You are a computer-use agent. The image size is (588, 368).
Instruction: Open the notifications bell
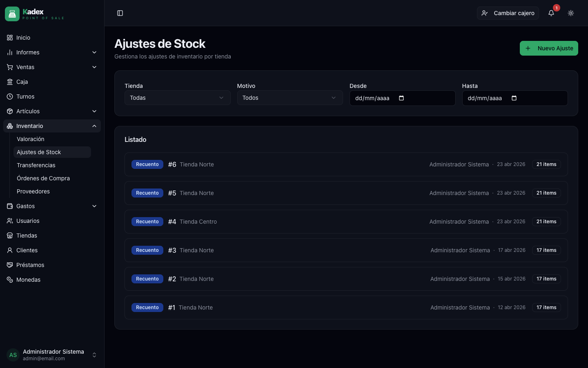551,13
